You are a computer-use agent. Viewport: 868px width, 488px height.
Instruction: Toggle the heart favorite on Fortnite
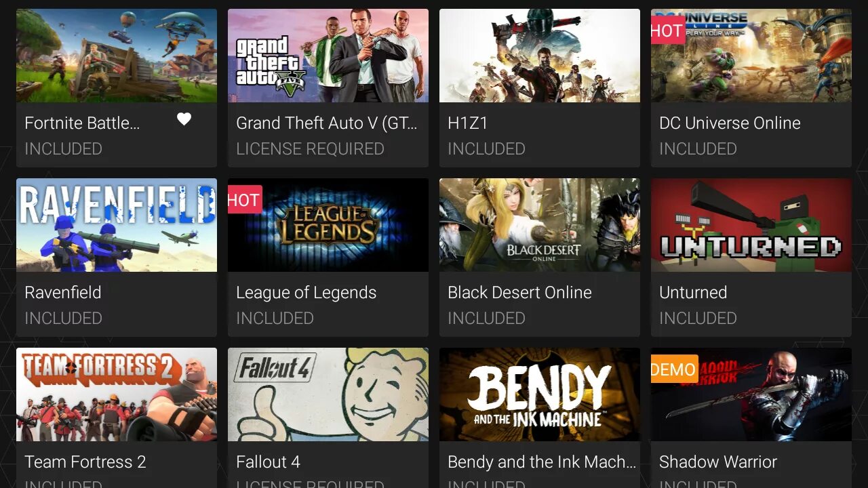coord(184,119)
